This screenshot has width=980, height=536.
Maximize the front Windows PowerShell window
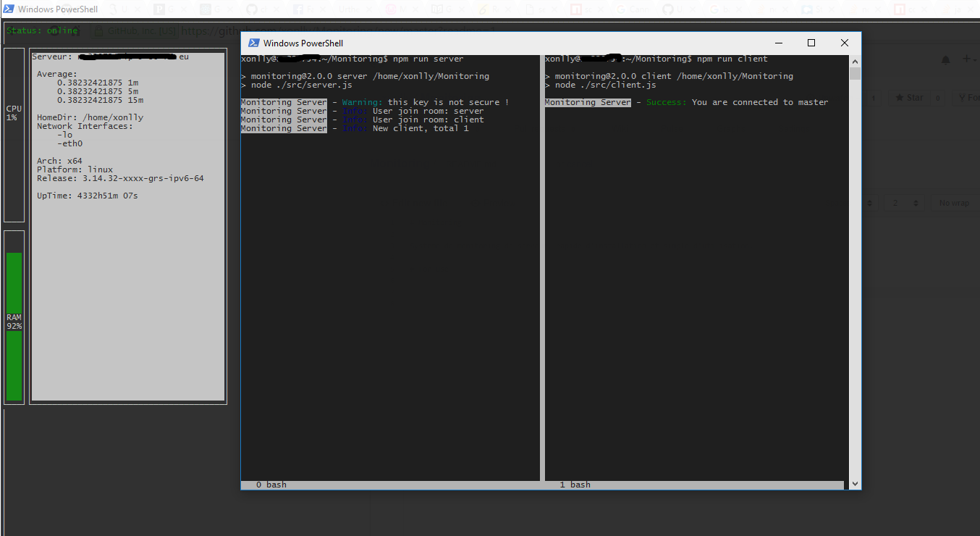(x=811, y=43)
